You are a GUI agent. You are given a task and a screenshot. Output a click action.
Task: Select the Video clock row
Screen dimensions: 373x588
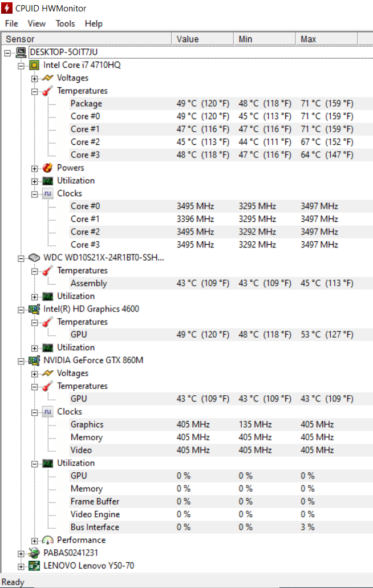tap(221, 450)
